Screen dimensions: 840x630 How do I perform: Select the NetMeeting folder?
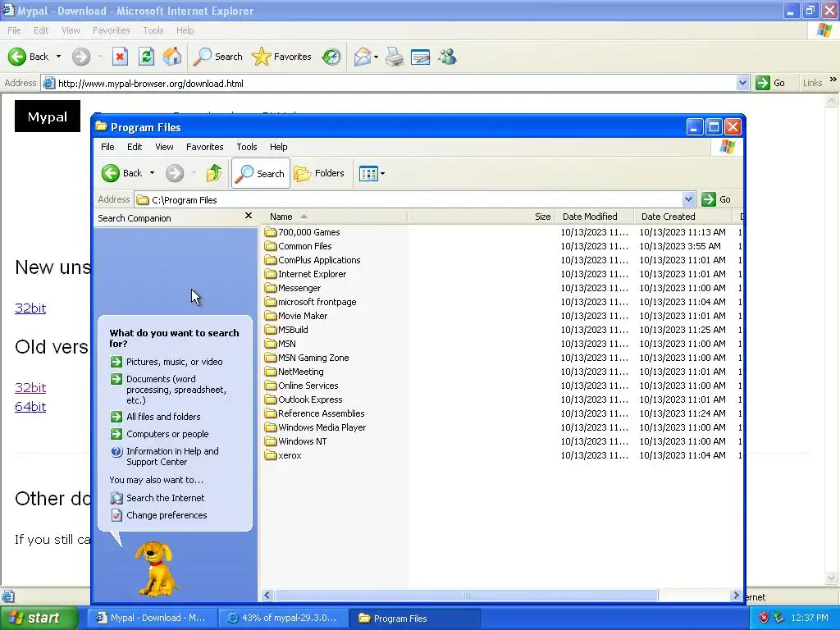(x=294, y=372)
